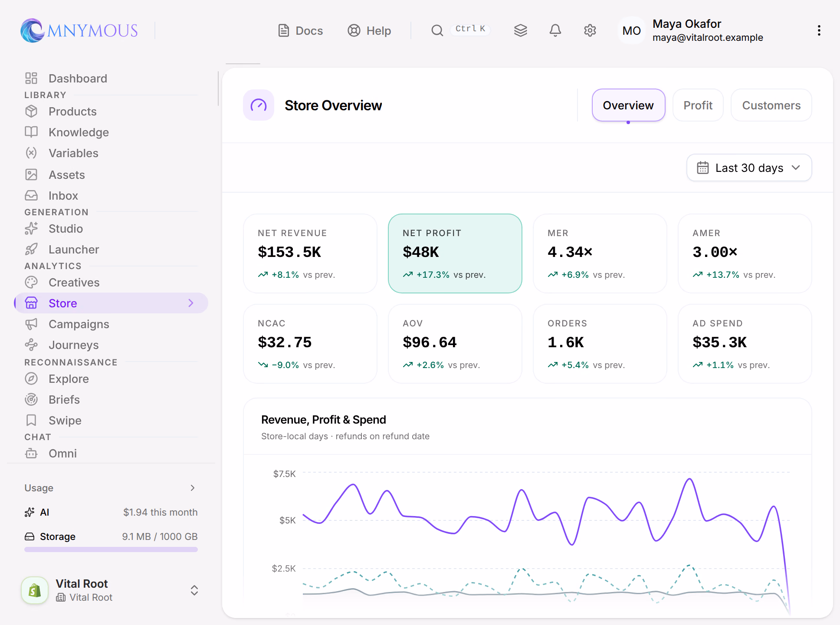Open Explore in sidebar
Screen dimensions: 840x625
tap(111, 378)
